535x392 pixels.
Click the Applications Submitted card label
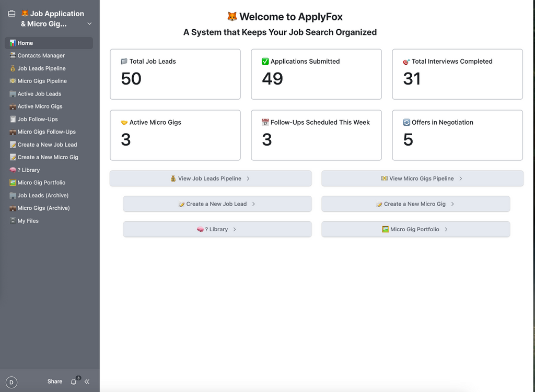point(305,62)
